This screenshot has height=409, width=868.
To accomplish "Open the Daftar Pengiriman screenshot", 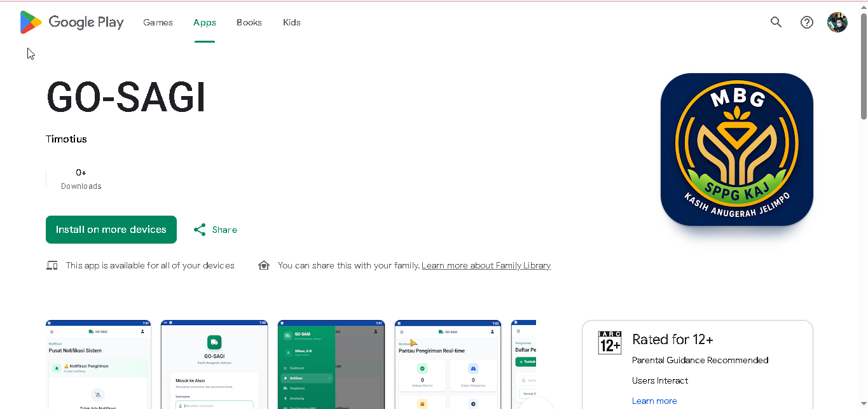I will point(524,364).
